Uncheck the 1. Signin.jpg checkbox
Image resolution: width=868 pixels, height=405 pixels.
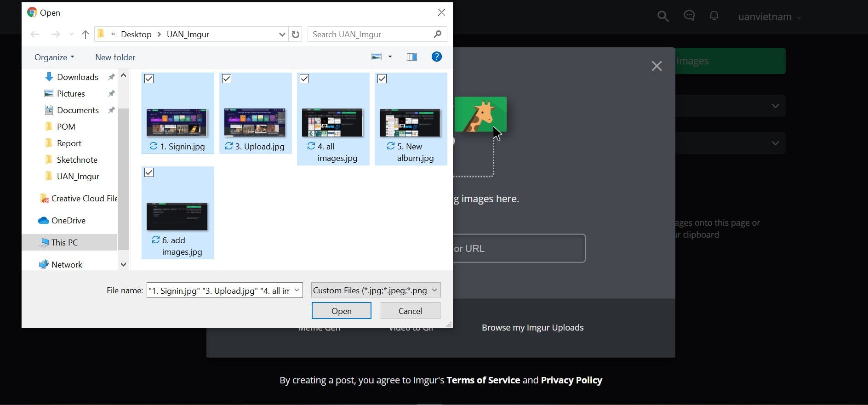(149, 79)
